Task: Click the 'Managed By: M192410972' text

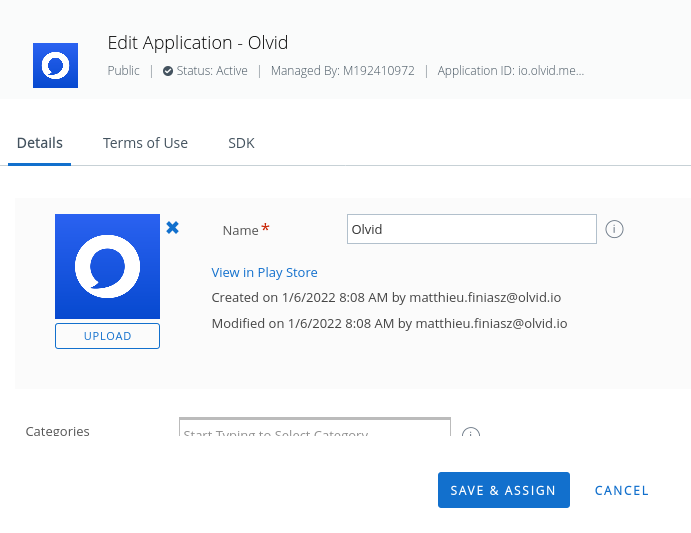Action: [343, 71]
